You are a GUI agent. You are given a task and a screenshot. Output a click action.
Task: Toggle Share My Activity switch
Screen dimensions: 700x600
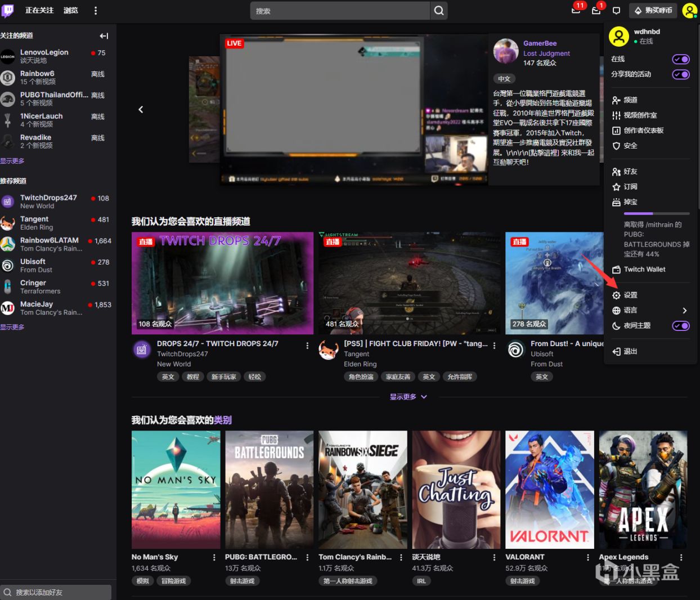point(681,74)
